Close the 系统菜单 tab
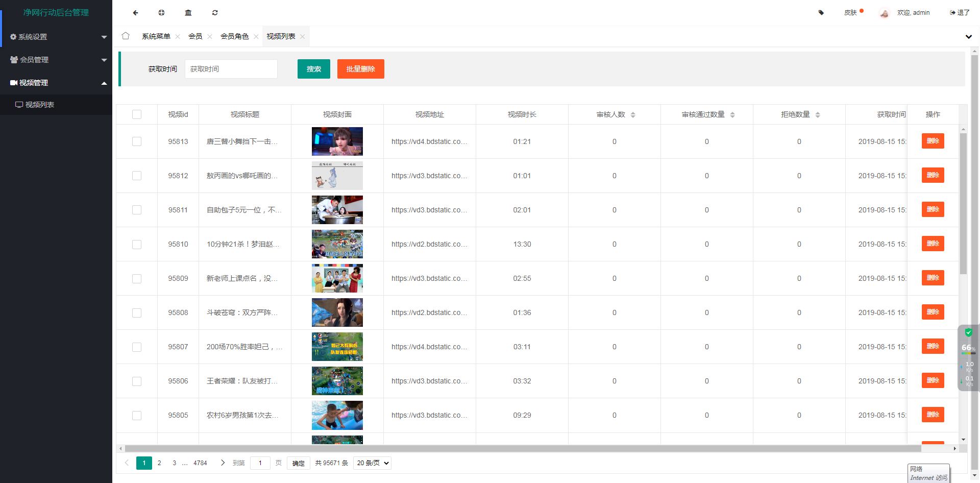The image size is (980, 483). 178,36
